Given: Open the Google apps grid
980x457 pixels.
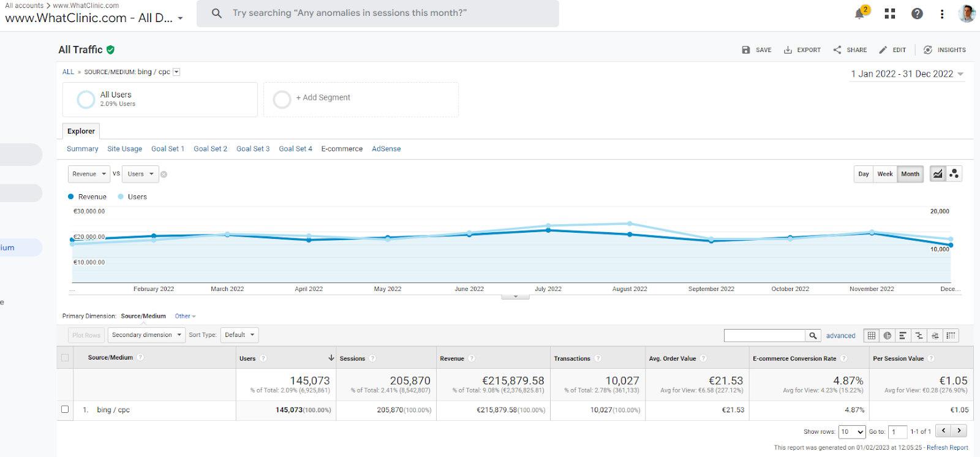Looking at the screenshot, I should tap(890, 13).
